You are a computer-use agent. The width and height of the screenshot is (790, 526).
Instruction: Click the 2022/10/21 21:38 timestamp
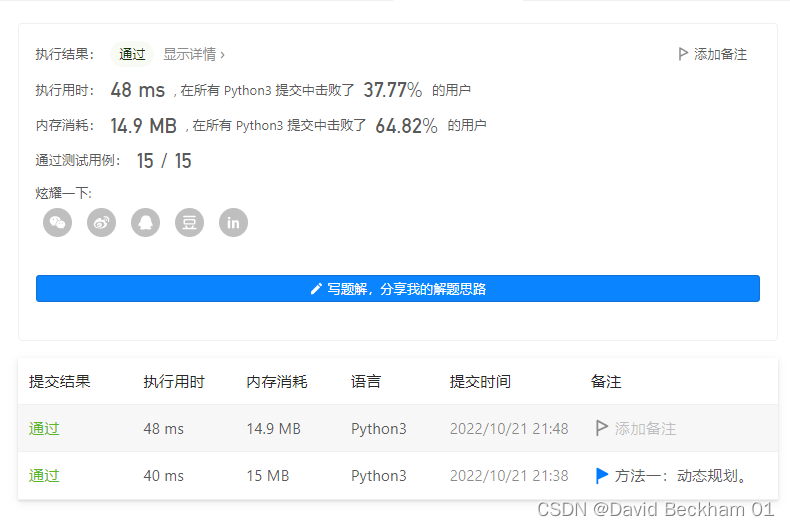click(x=509, y=476)
